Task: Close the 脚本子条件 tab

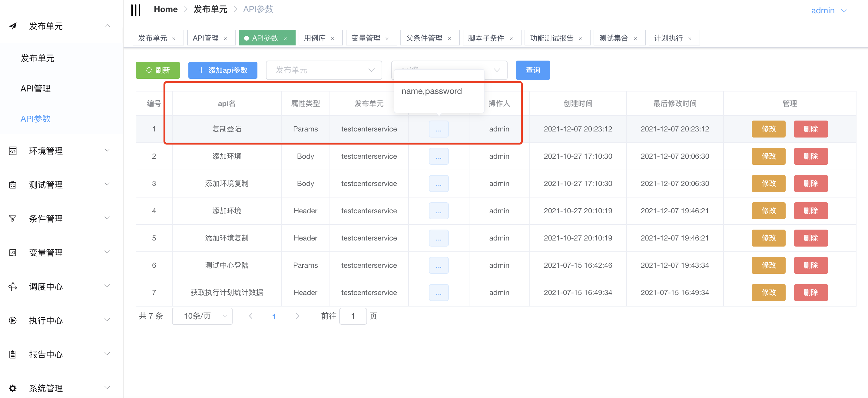Action: (x=512, y=38)
